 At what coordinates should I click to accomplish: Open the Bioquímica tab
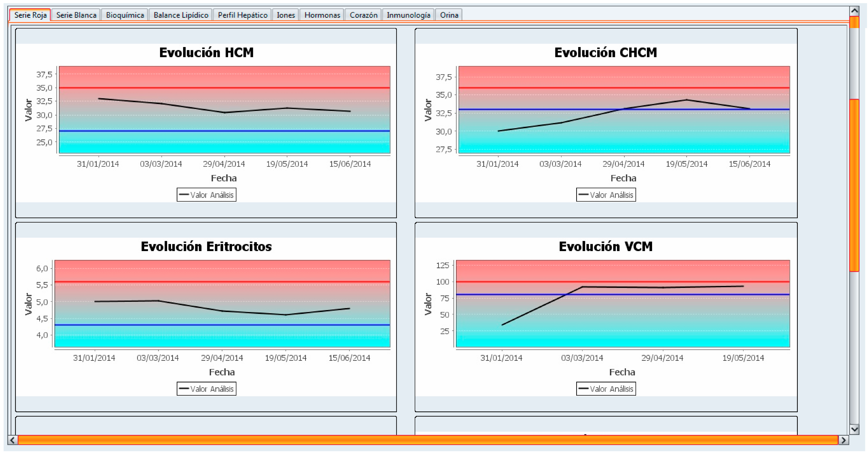point(125,15)
